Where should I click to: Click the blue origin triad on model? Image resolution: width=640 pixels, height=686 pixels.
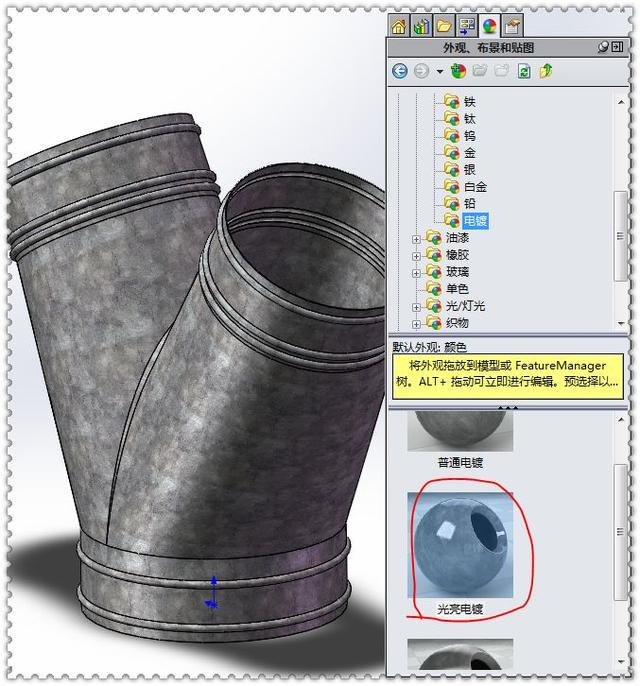[x=213, y=592]
